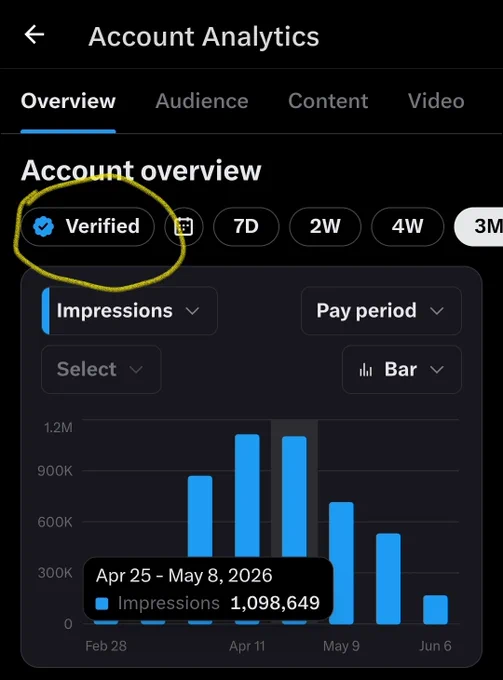
Task: Click the Feb 28 axis label
Action: click(106, 646)
